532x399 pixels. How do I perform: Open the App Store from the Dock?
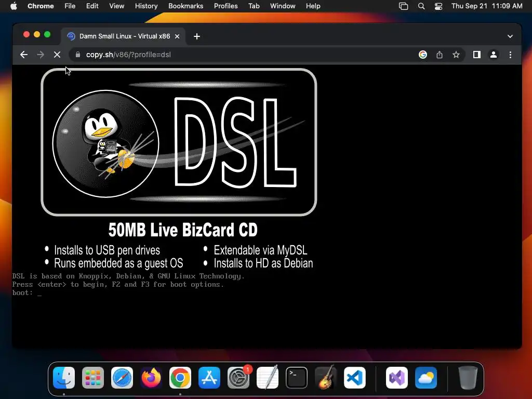tap(209, 378)
